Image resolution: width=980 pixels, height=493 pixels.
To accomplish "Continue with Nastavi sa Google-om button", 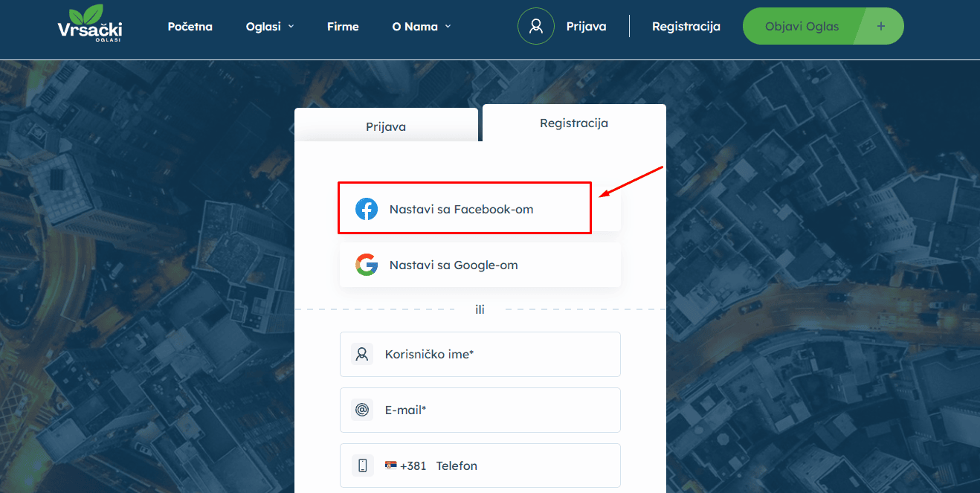I will [480, 265].
